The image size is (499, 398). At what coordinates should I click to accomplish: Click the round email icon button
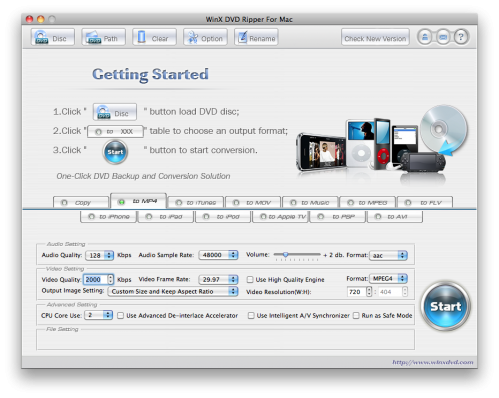click(x=443, y=37)
